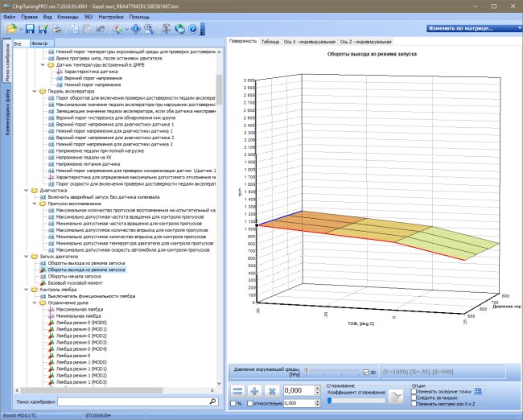Click the compare files toolbar icon
This screenshot has height=420, width=523.
[117, 29]
